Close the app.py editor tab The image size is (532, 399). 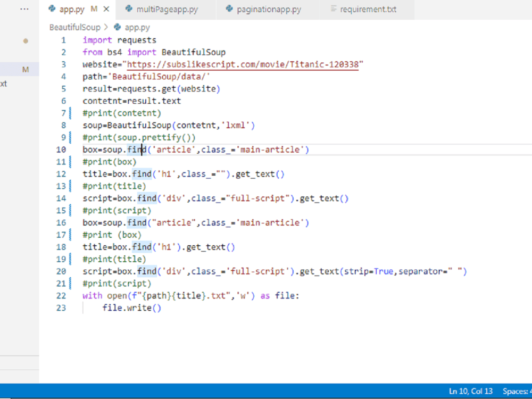tap(106, 9)
